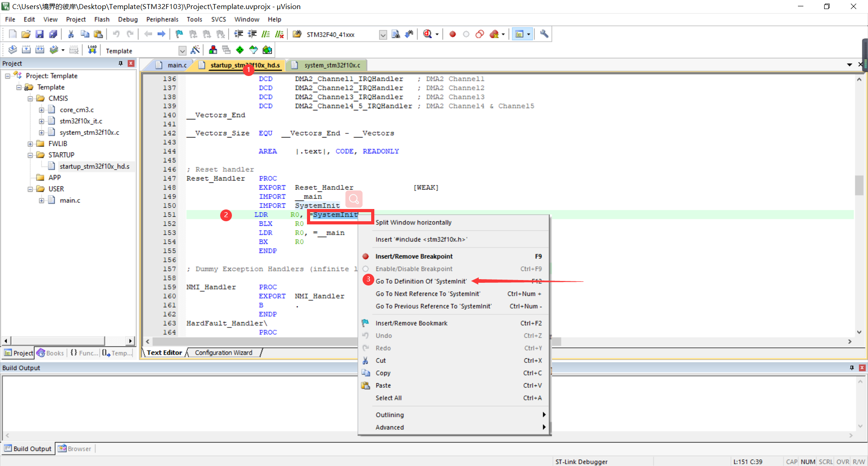Select the APP folder
The height and width of the screenshot is (466, 868).
click(54, 178)
